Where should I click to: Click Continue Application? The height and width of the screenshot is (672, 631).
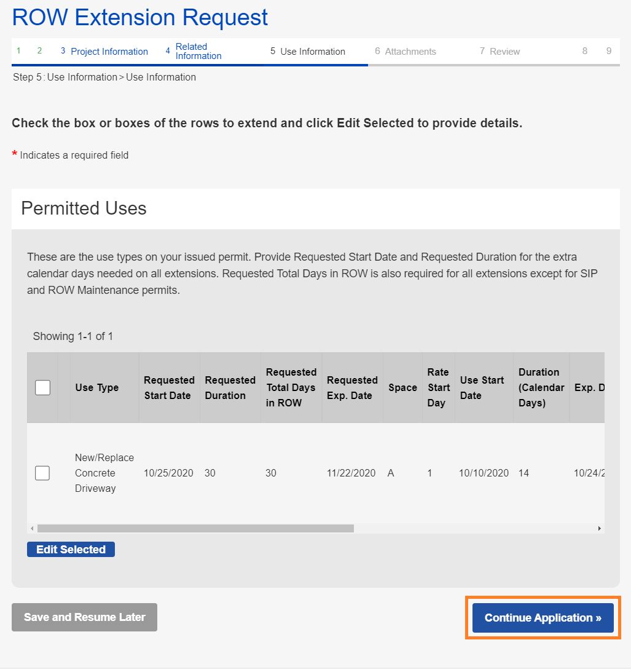click(542, 617)
